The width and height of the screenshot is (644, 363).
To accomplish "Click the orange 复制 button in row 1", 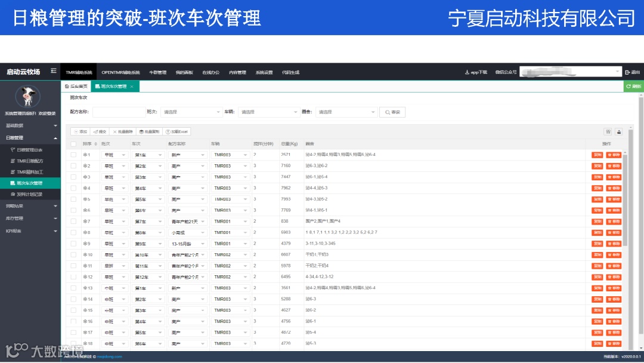I will tap(597, 155).
